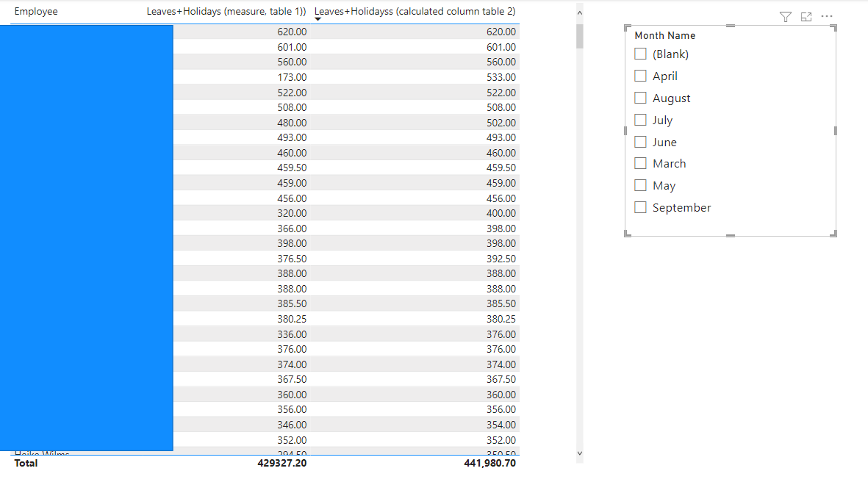Select the measure total 429327.20
The image size is (868, 482).
click(281, 463)
